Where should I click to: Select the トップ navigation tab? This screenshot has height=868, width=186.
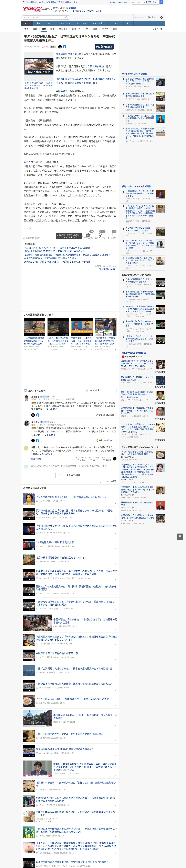pos(27,24)
